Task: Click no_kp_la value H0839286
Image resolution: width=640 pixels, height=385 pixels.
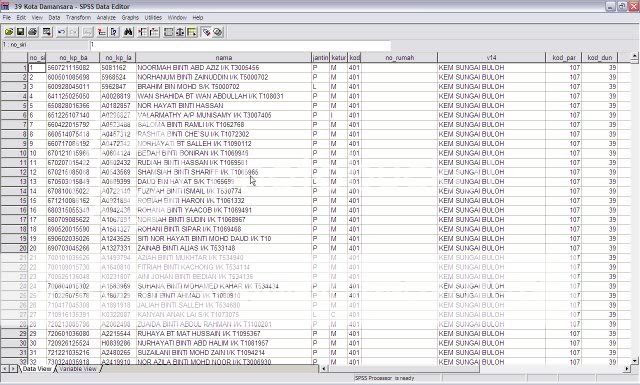Action: point(118,343)
